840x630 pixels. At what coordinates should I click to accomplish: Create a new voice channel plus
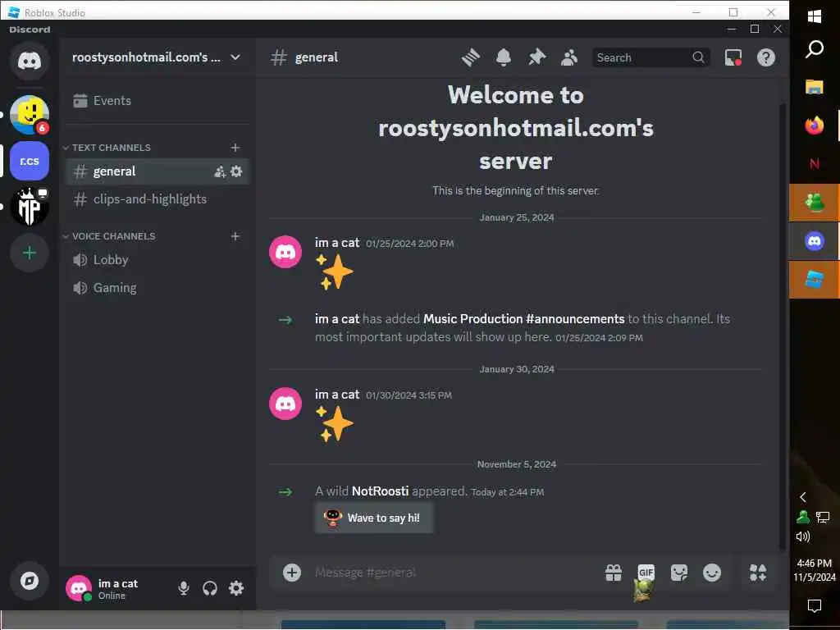tap(235, 236)
